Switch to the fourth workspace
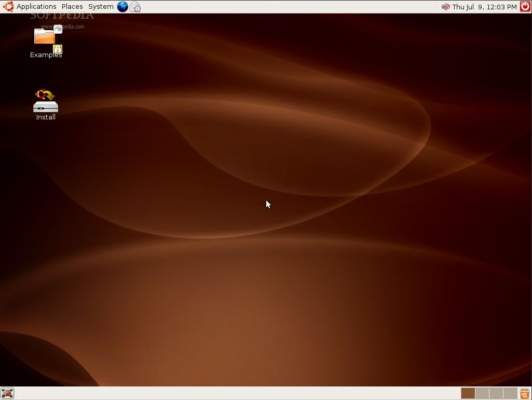The width and height of the screenshot is (532, 400). 510,393
